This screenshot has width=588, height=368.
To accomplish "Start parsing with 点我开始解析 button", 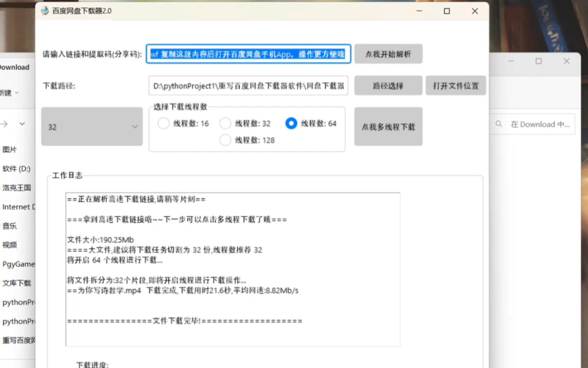I will tap(388, 54).
